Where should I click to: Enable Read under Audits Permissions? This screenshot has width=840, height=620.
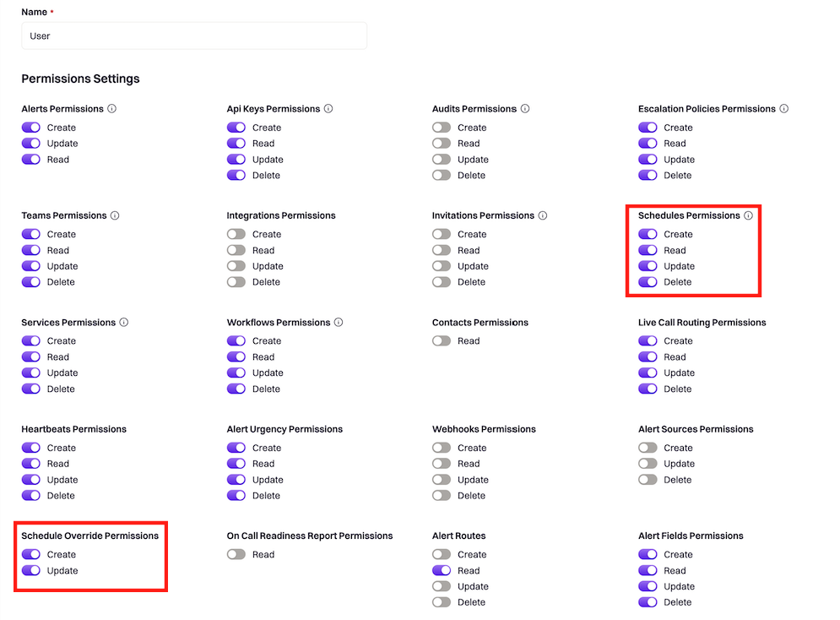442,144
